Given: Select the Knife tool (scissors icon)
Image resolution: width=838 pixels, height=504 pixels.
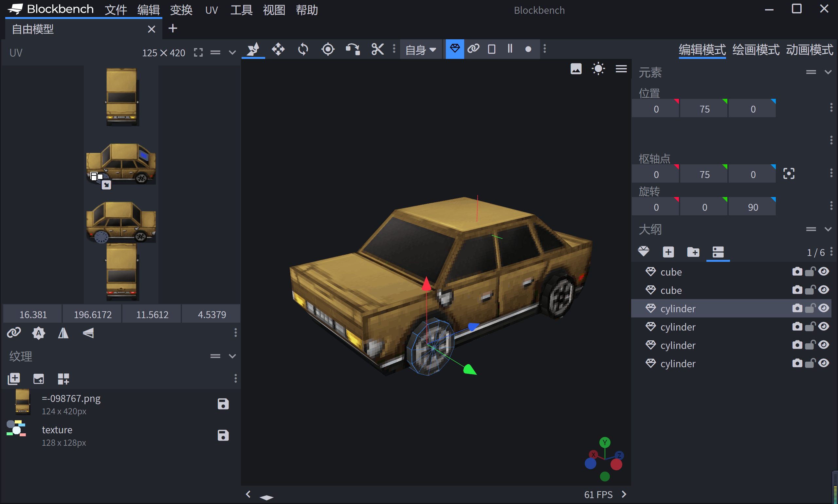Looking at the screenshot, I should pyautogui.click(x=377, y=49).
